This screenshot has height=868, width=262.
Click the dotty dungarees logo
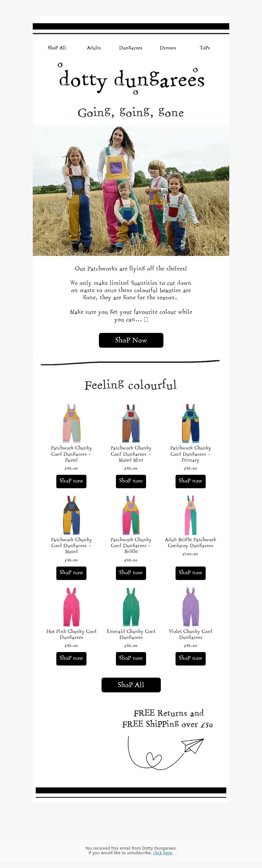pyautogui.click(x=131, y=79)
